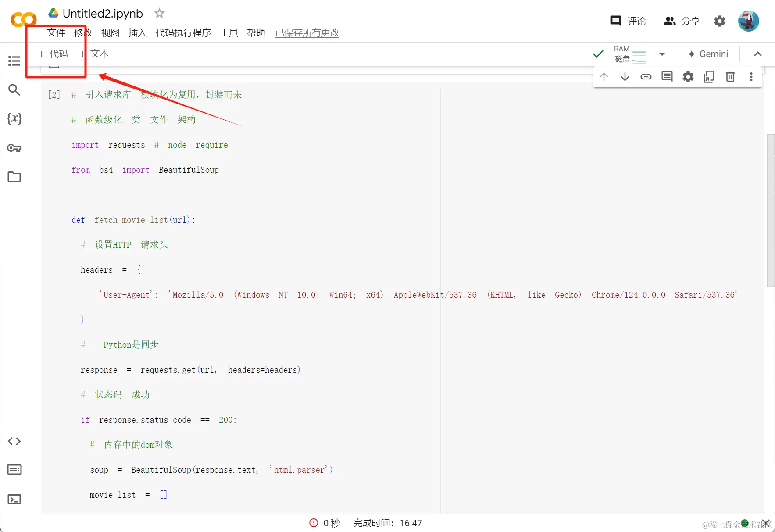Open the secrets key panel
The height and width of the screenshot is (532, 775).
[14, 148]
